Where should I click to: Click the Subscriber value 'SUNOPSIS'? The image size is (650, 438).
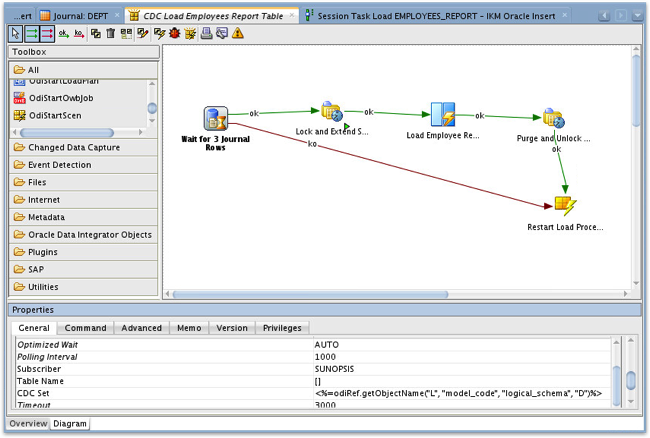pos(334,369)
